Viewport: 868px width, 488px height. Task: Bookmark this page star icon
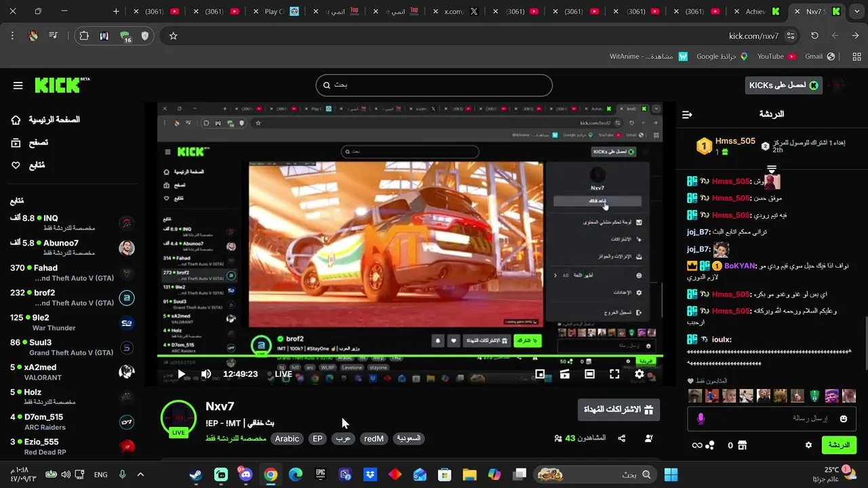[174, 36]
